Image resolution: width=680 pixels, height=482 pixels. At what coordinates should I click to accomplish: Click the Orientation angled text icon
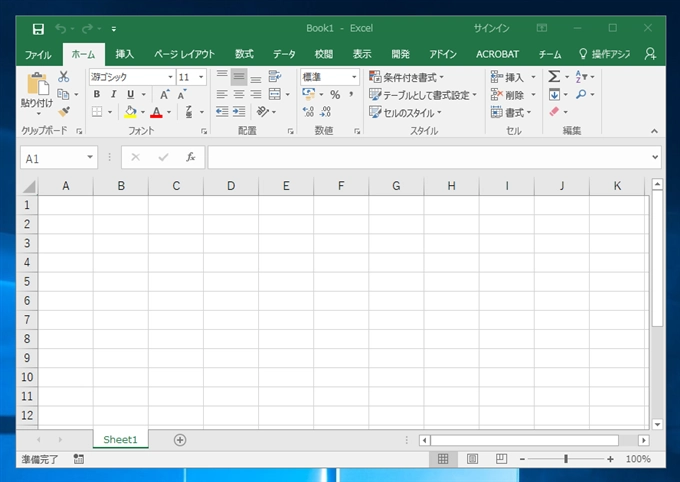262,112
